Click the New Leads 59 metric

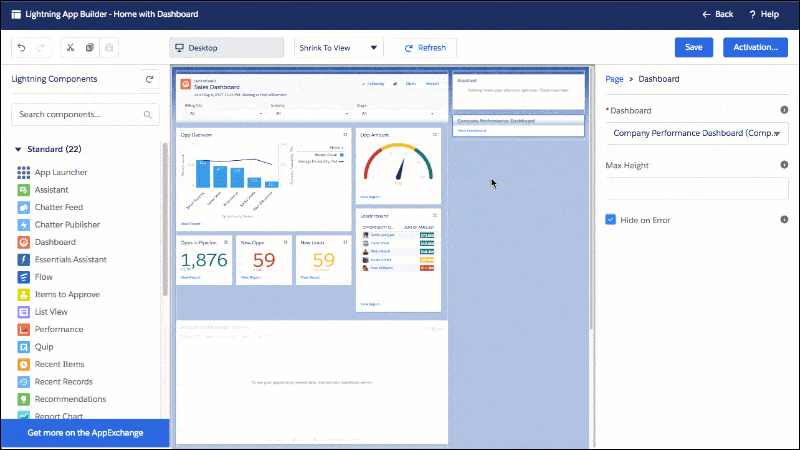[323, 260]
